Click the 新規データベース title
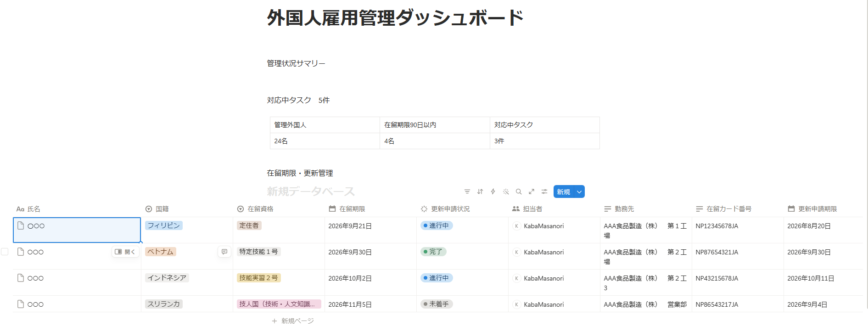Screen dimensions: 868x332 311,191
